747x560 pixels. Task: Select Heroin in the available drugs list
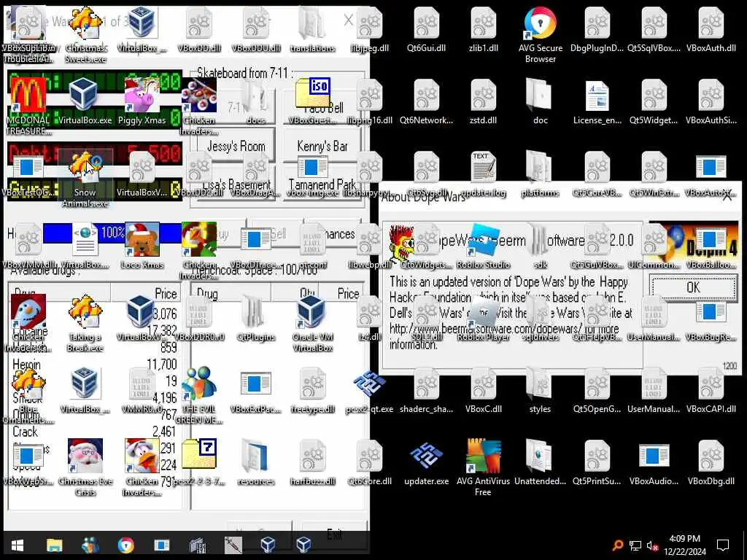click(27, 365)
